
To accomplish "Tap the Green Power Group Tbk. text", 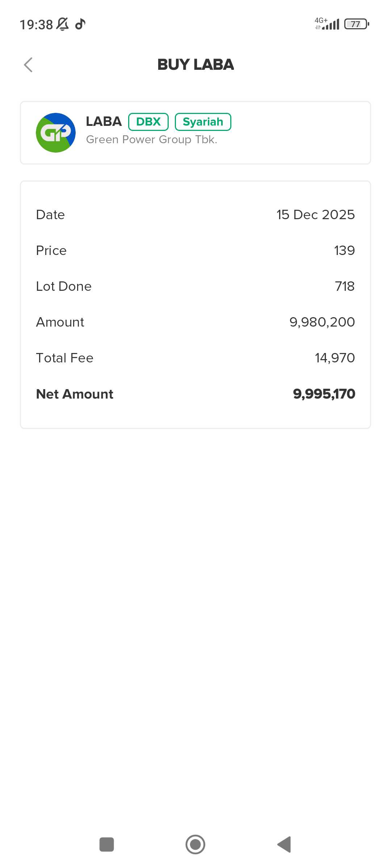I will click(x=151, y=140).
